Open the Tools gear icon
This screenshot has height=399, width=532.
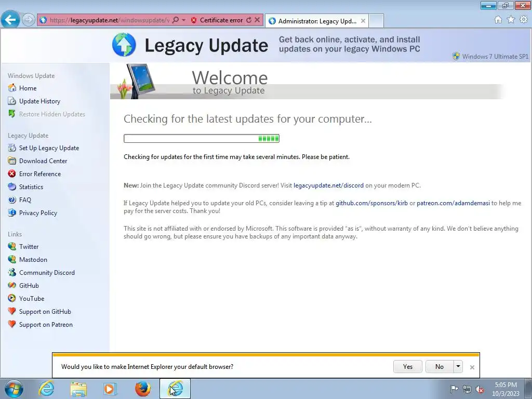coord(524,20)
